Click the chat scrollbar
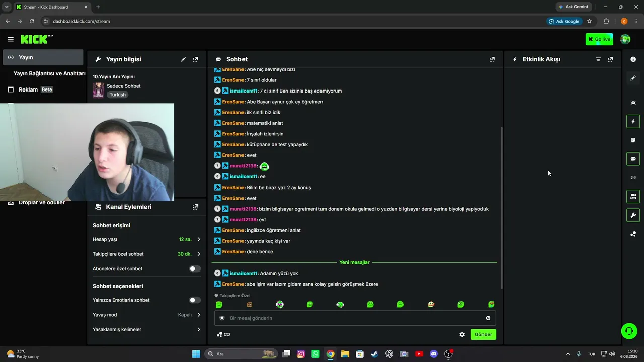The height and width of the screenshot is (362, 644). coord(502,207)
